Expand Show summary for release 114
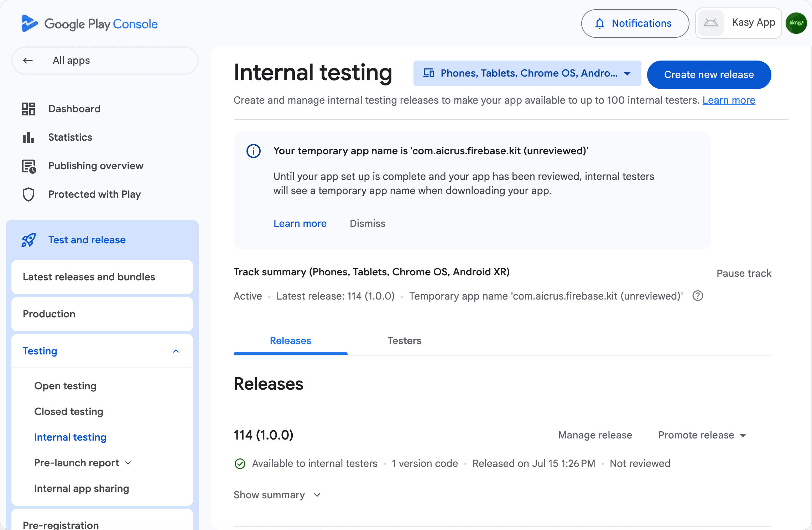 (277, 495)
